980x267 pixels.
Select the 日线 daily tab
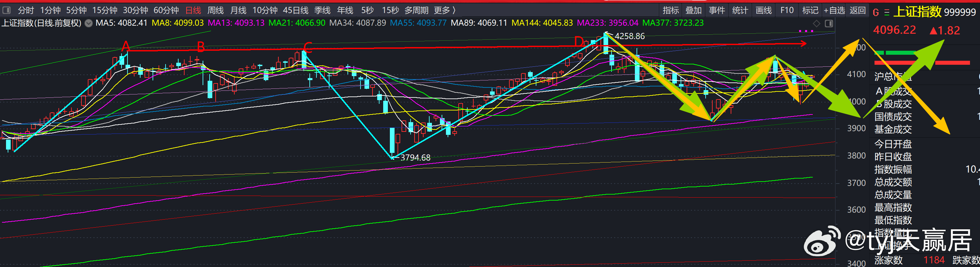193,10
